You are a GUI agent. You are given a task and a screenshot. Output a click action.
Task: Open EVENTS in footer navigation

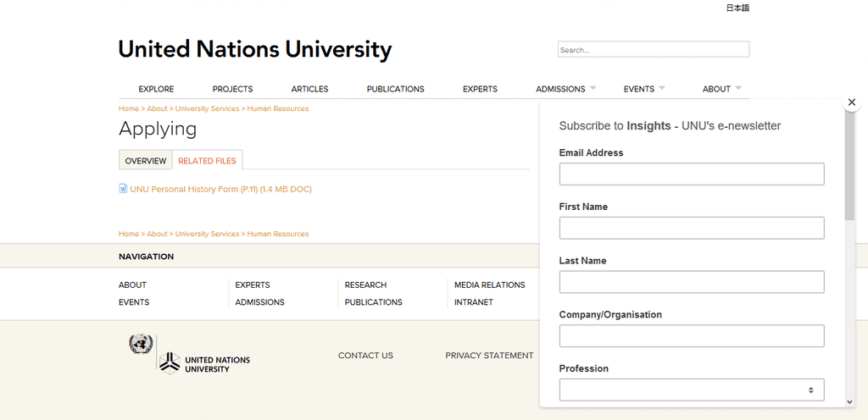[x=134, y=302]
